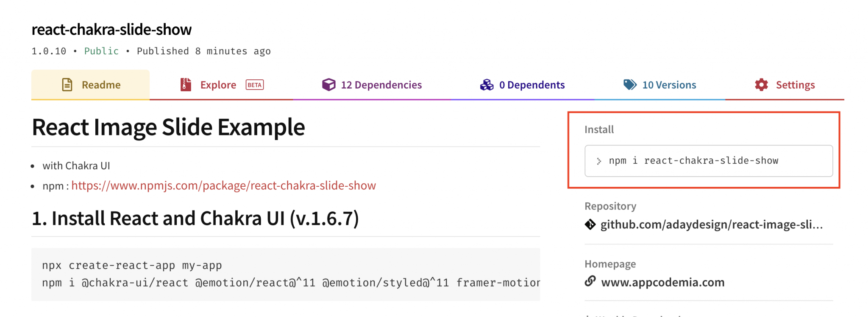Open the www.appcodemia.com homepage link

tap(662, 282)
